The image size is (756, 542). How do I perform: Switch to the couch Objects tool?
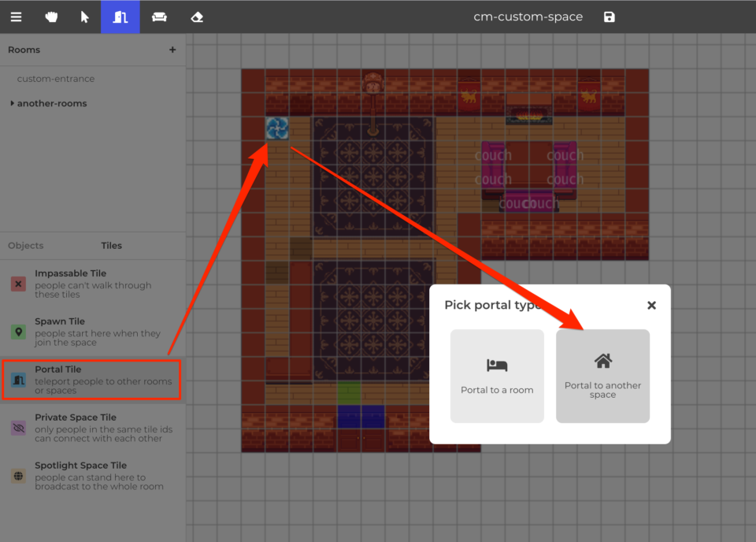pyautogui.click(x=158, y=17)
